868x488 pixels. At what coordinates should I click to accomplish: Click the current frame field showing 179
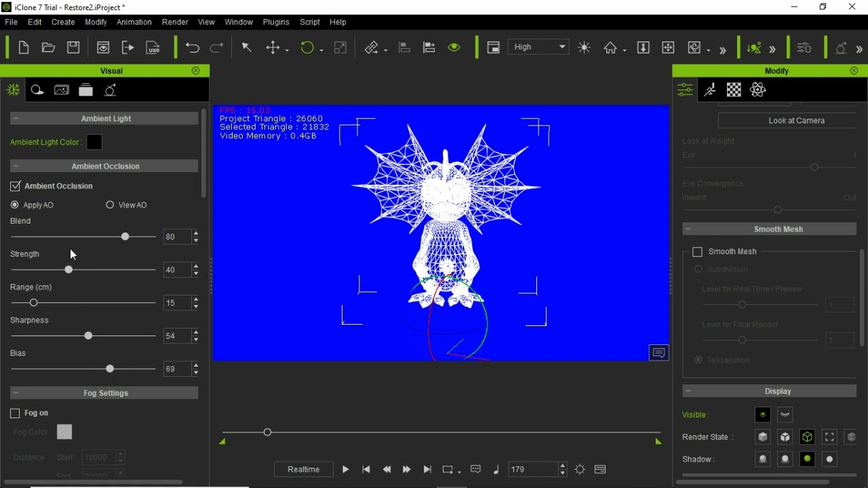533,469
